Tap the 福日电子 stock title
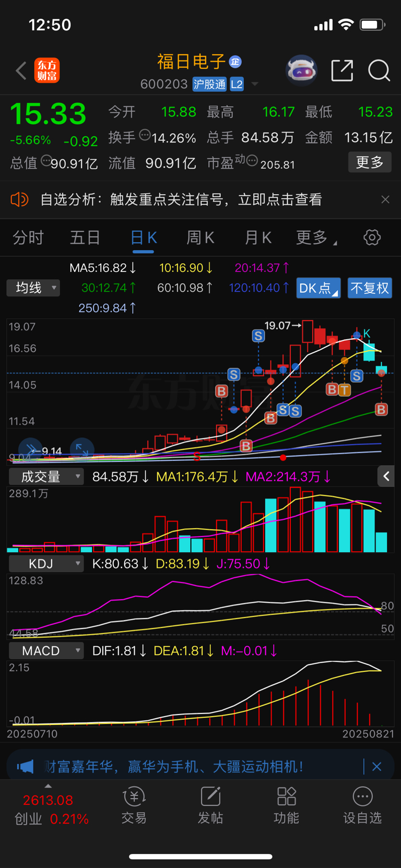 [x=191, y=62]
